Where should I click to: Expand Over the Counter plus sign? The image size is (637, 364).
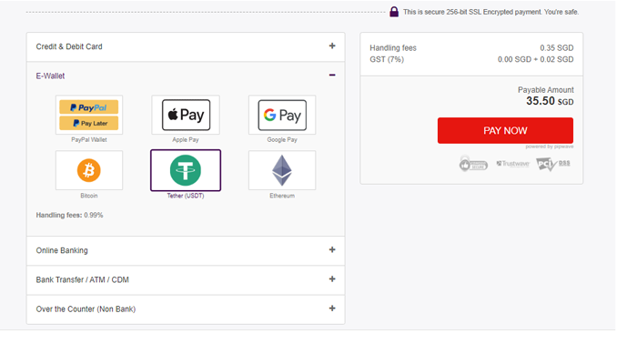pyautogui.click(x=332, y=308)
